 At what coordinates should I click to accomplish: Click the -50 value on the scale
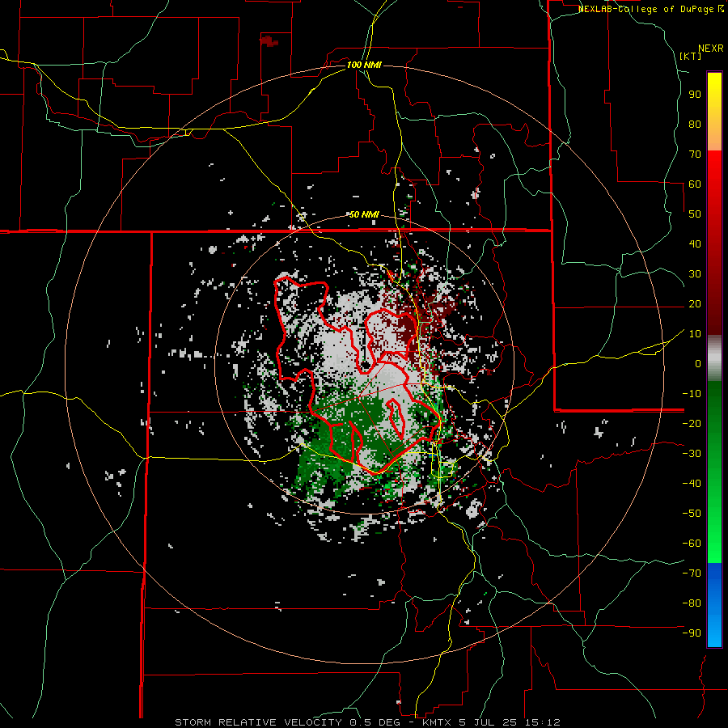pyautogui.click(x=692, y=514)
